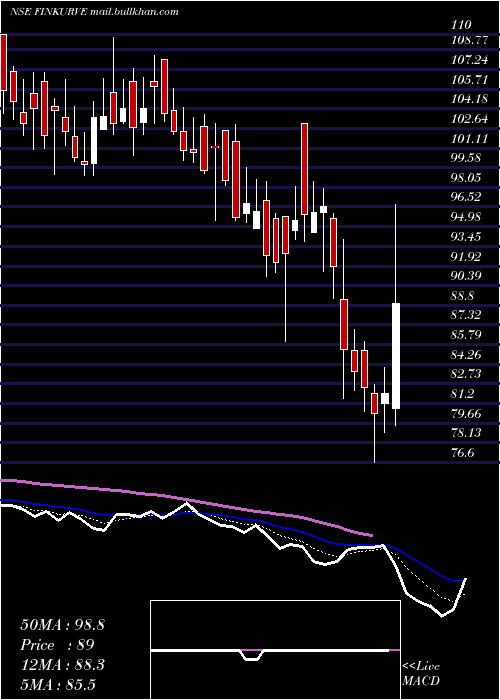Click the 87.32 price axis label

(466, 315)
